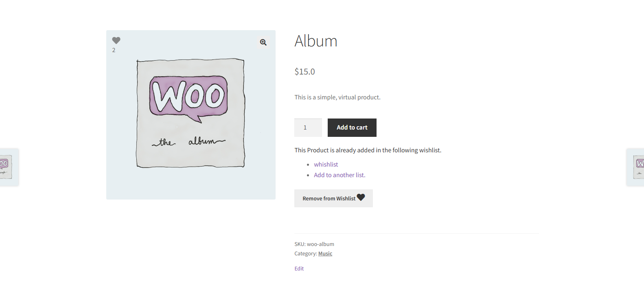
Task: Click the already added in wishlist notice
Action: (368, 150)
